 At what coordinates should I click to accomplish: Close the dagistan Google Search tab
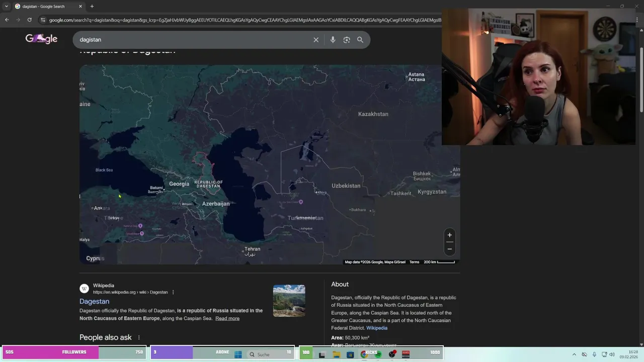pyautogui.click(x=80, y=7)
